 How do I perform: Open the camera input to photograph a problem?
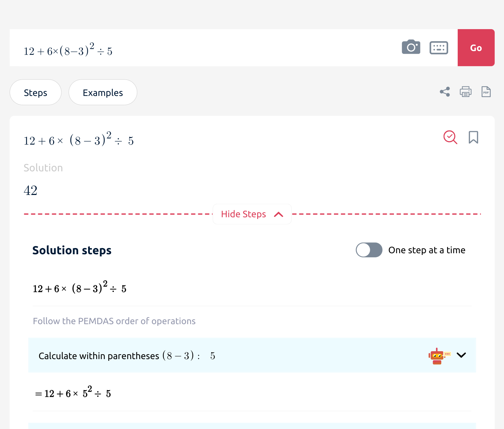pyautogui.click(x=411, y=48)
